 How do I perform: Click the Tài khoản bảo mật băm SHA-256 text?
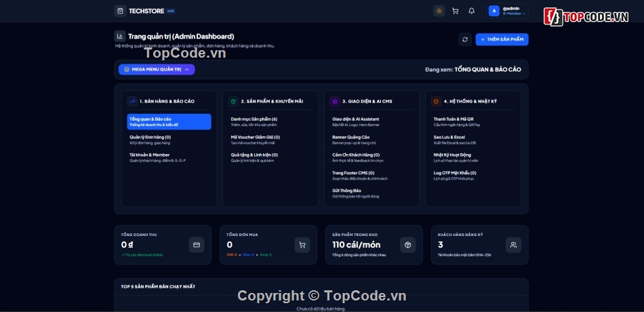tap(464, 255)
